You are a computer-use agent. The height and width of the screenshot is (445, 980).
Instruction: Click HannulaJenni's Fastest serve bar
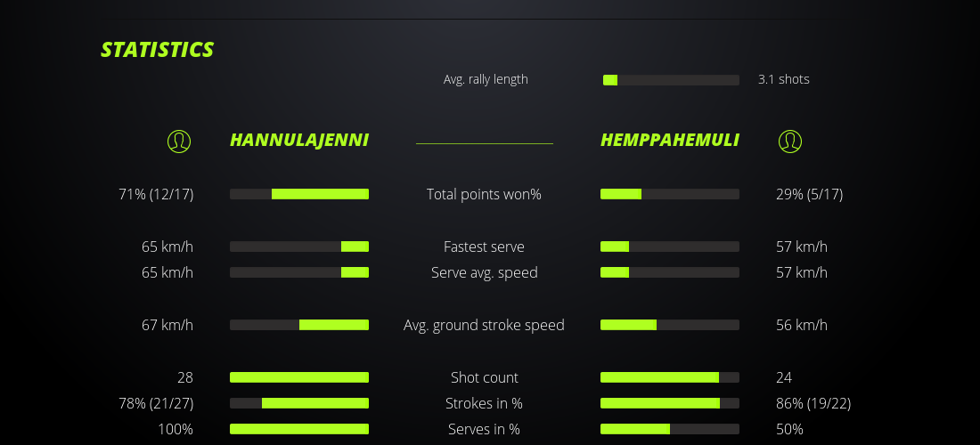pyautogui.click(x=299, y=247)
